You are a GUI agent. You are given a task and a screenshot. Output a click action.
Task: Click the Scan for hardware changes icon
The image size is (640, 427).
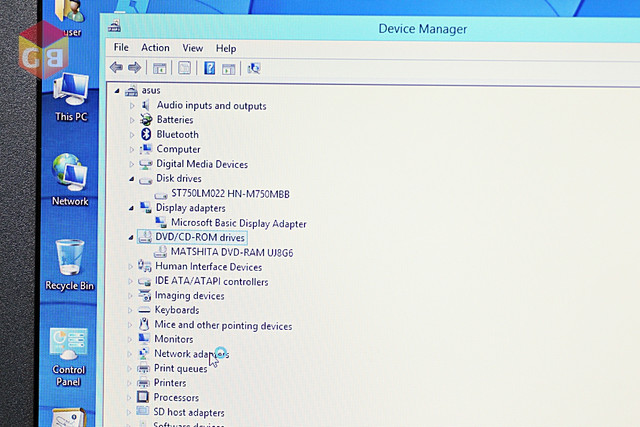(x=254, y=68)
